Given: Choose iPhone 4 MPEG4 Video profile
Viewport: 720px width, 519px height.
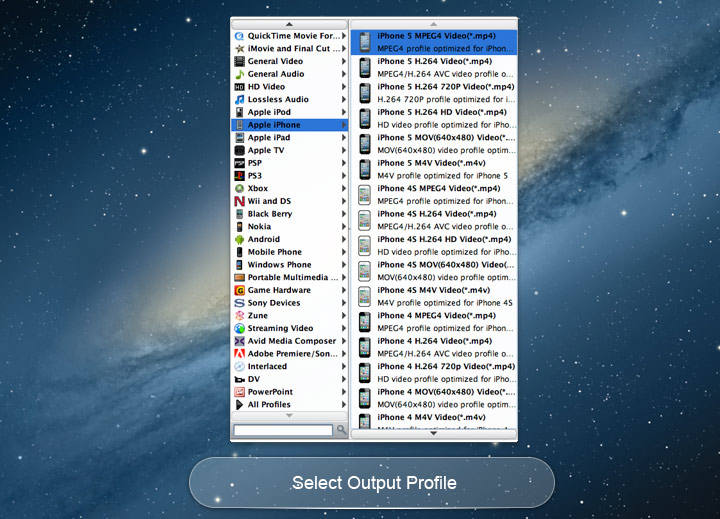Looking at the screenshot, I should pos(434,322).
